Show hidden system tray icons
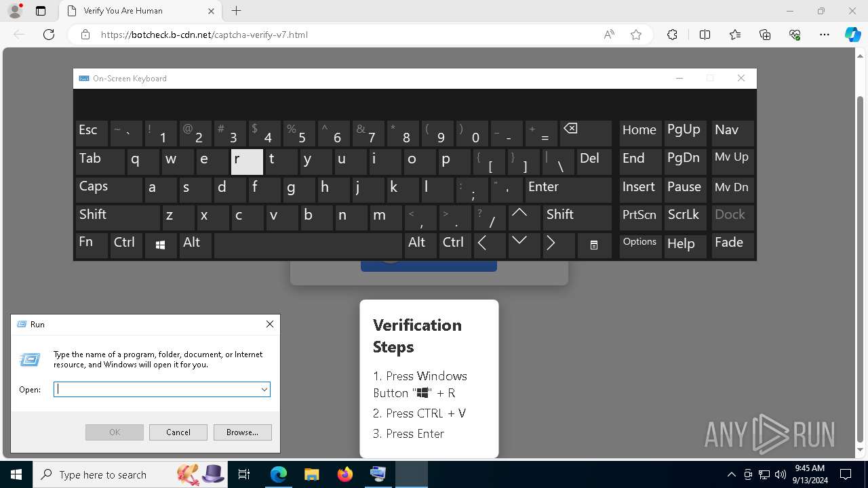The height and width of the screenshot is (488, 868). [x=731, y=474]
